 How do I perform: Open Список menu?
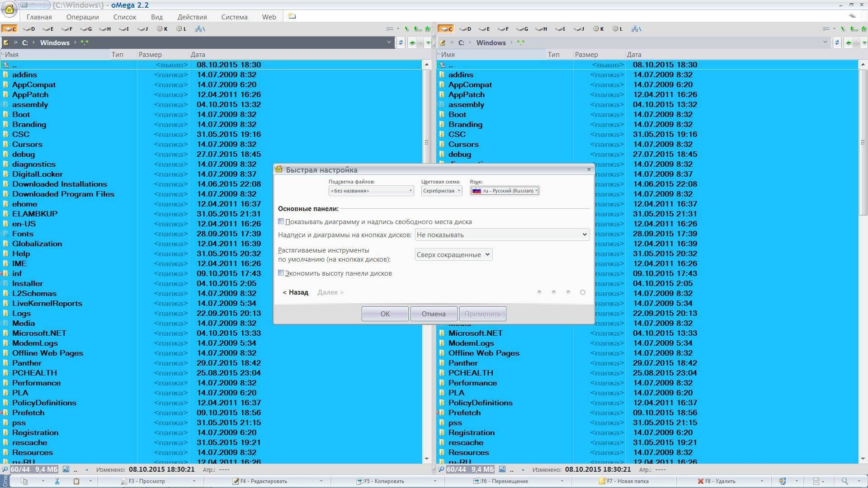point(125,17)
